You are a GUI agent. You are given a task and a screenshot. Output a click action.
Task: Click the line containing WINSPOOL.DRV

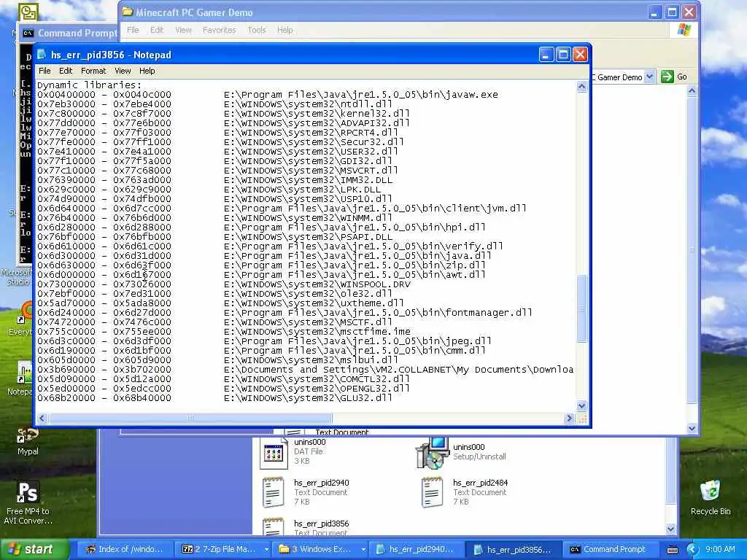(224, 284)
